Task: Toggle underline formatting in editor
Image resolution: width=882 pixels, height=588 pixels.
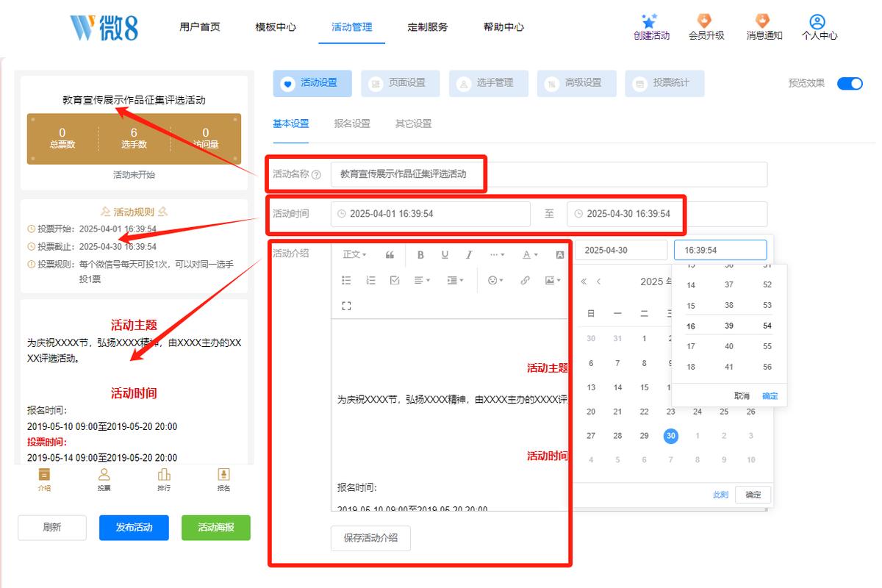Action: [445, 255]
